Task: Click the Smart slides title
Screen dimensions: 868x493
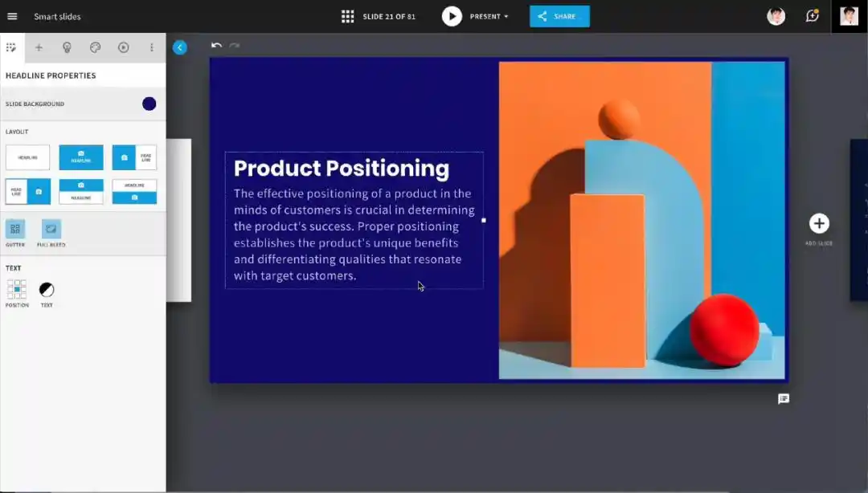Action: click(57, 17)
